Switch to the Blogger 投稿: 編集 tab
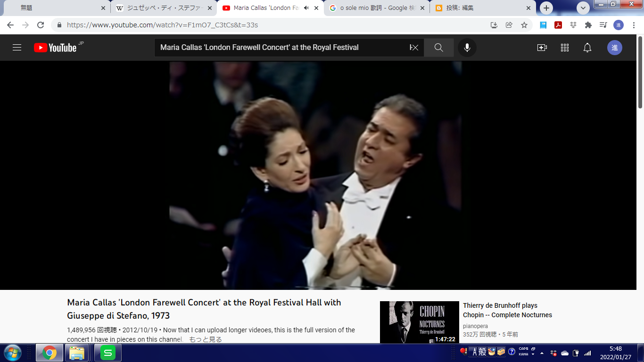 pyautogui.click(x=483, y=8)
